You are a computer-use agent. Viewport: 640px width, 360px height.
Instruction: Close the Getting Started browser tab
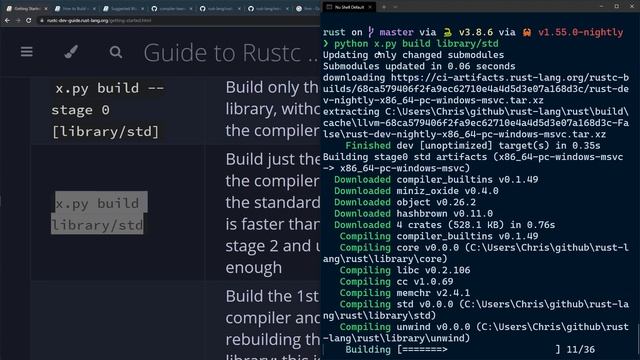[46, 9]
